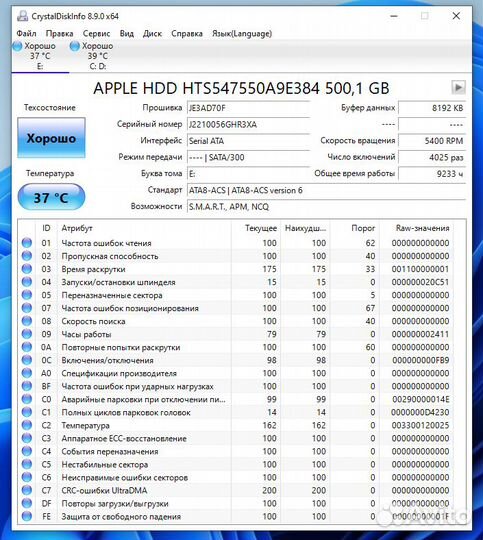Viewport: 483px width, 540px height.
Task: Click the CrystalDiskInfo app icon in title bar
Action: (x=23, y=16)
